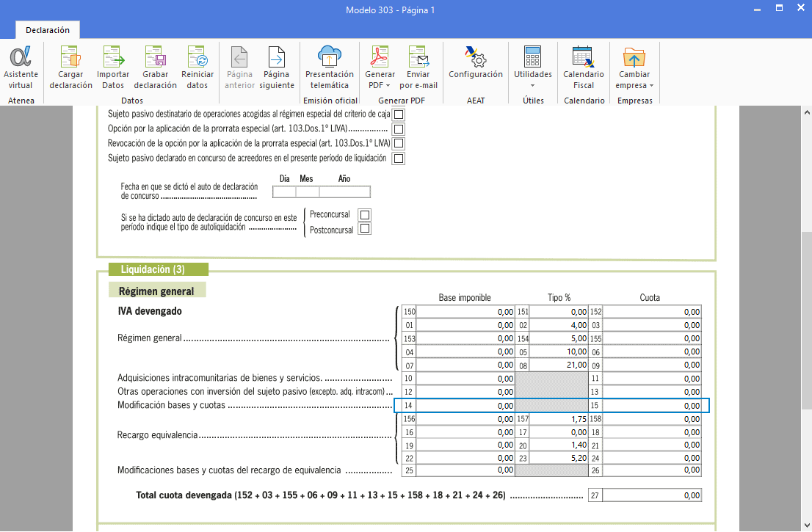Tick the Postconcursal checkbox
This screenshot has width=812, height=532.
[365, 229]
